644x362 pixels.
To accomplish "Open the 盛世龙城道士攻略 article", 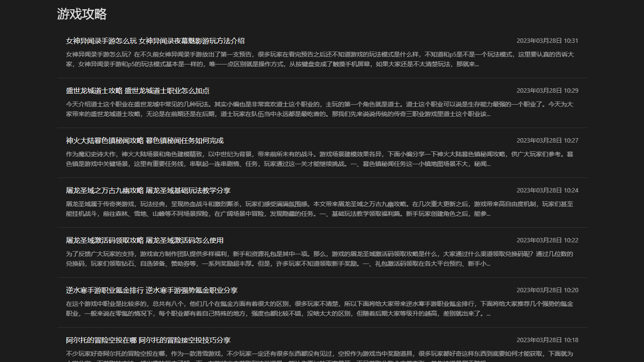I will [137, 90].
